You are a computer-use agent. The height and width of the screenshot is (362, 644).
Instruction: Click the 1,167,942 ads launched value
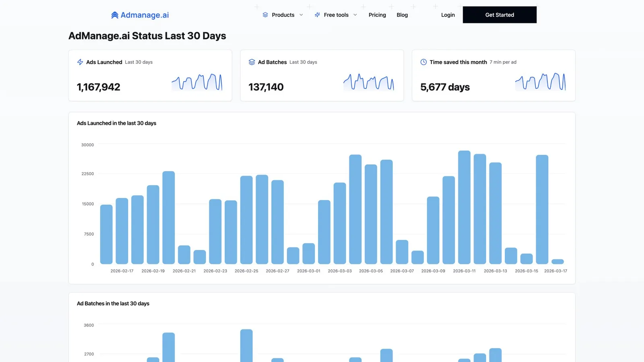click(99, 87)
